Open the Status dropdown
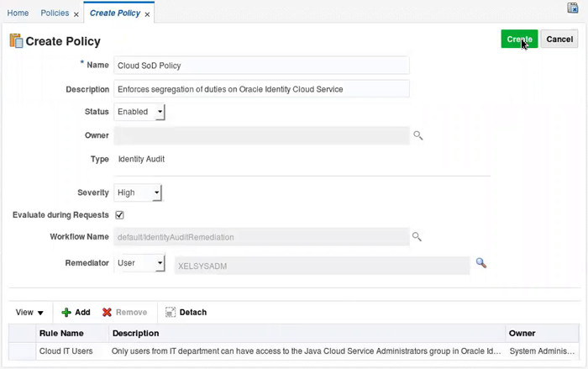 pyautogui.click(x=160, y=112)
